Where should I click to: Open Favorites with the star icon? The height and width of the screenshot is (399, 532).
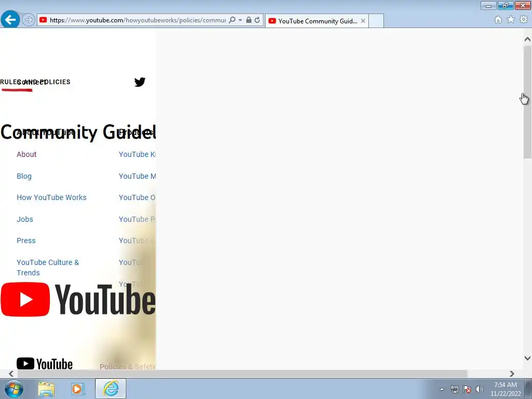[x=511, y=20]
